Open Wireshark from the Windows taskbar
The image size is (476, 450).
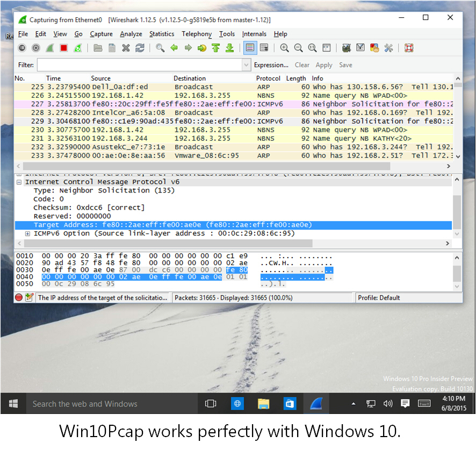tap(316, 404)
